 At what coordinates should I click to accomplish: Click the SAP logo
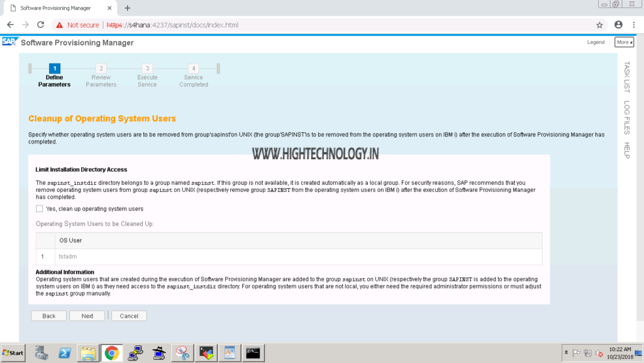[x=9, y=42]
